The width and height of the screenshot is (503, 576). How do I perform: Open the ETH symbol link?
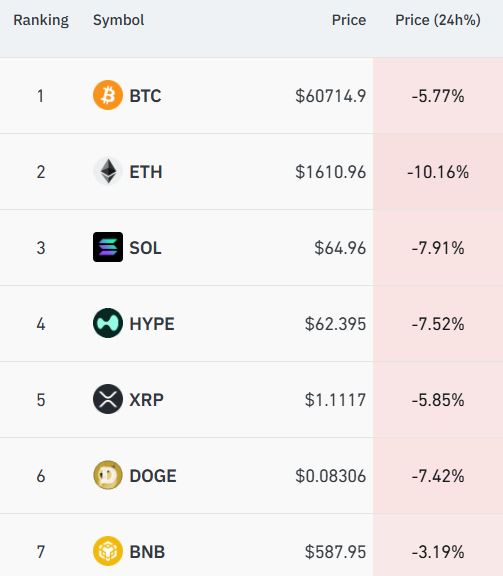pos(145,172)
